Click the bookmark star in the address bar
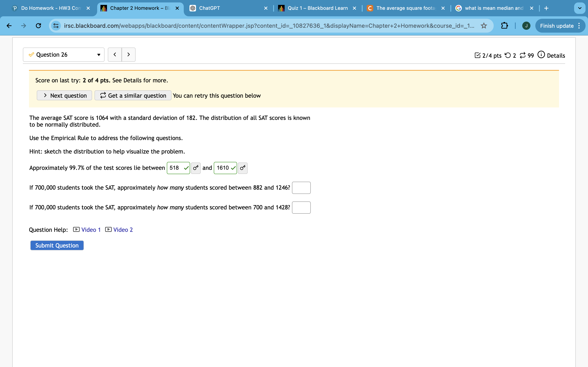The height and width of the screenshot is (367, 588). 483,25
